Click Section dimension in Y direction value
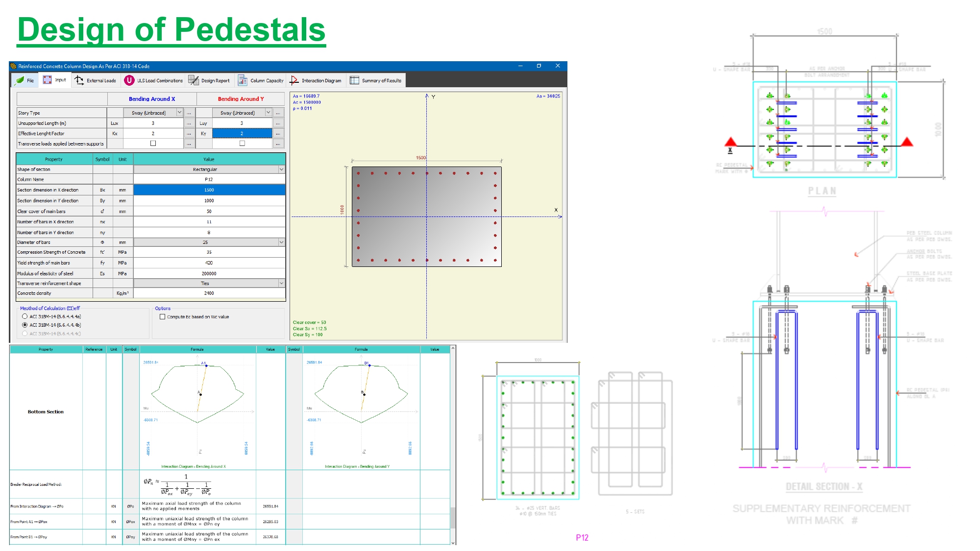980x551 pixels. click(209, 201)
